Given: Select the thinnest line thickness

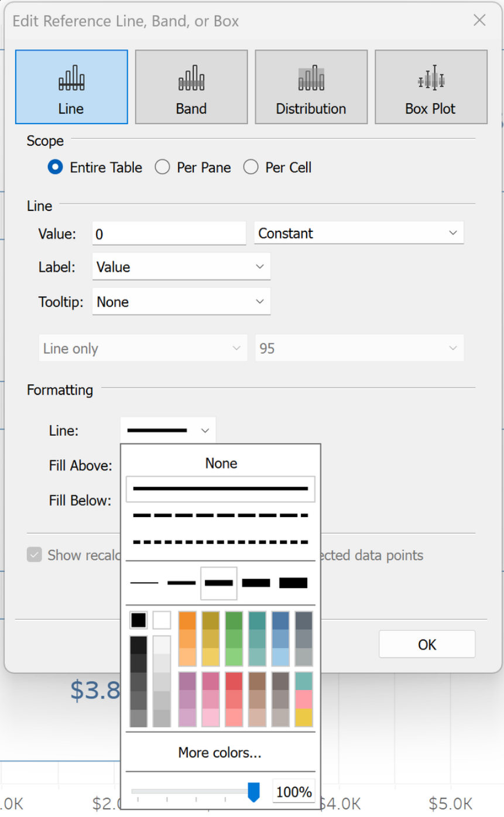Looking at the screenshot, I should click(144, 583).
